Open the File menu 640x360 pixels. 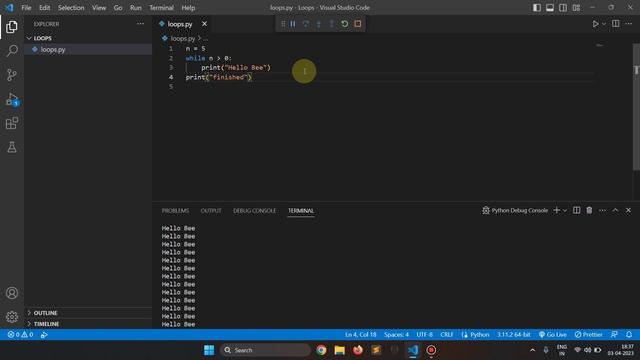click(26, 8)
